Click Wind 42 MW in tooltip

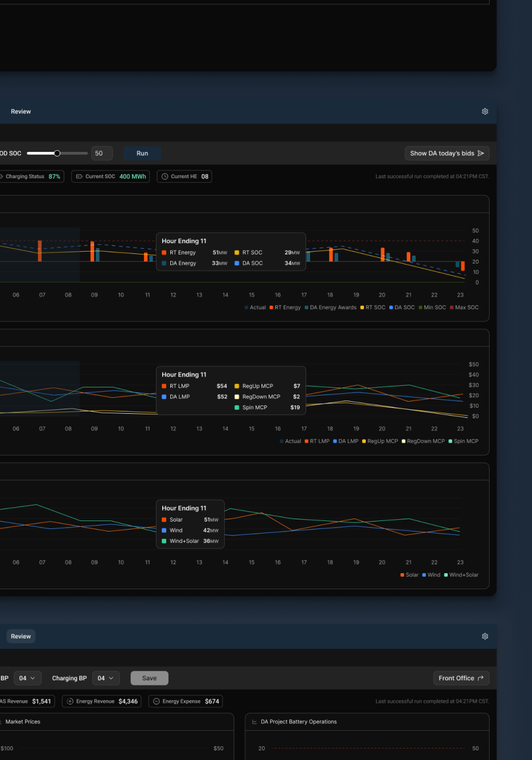[210, 531]
